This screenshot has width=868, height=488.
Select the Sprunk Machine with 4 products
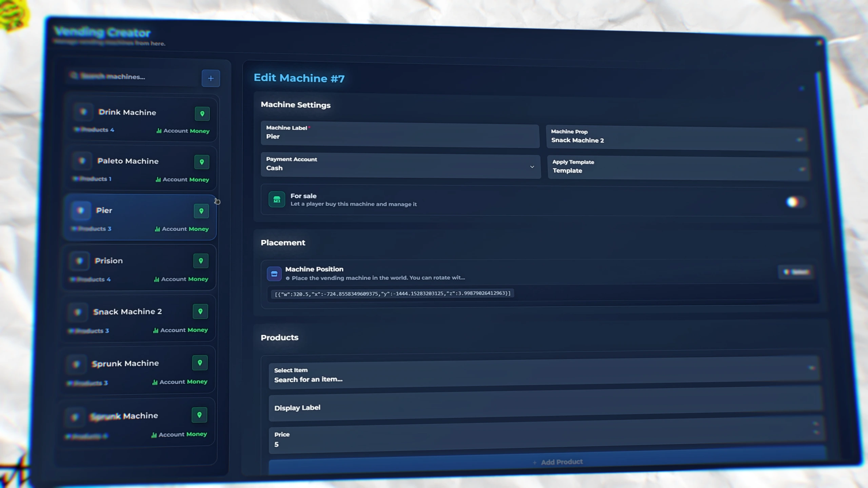coord(124,416)
